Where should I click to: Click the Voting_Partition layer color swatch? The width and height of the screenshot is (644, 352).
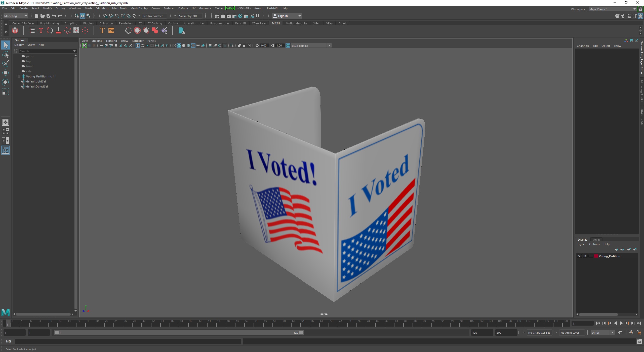596,256
